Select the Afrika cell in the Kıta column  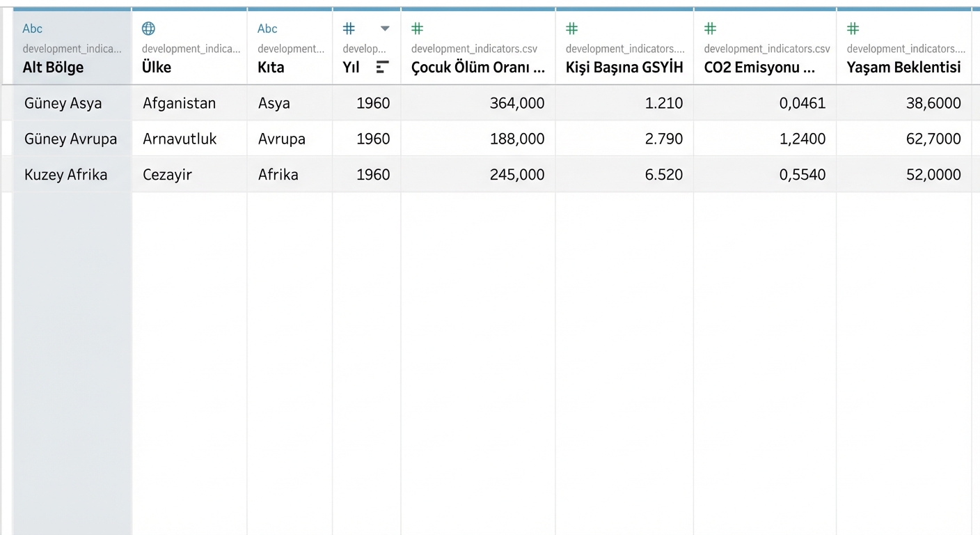(x=278, y=174)
